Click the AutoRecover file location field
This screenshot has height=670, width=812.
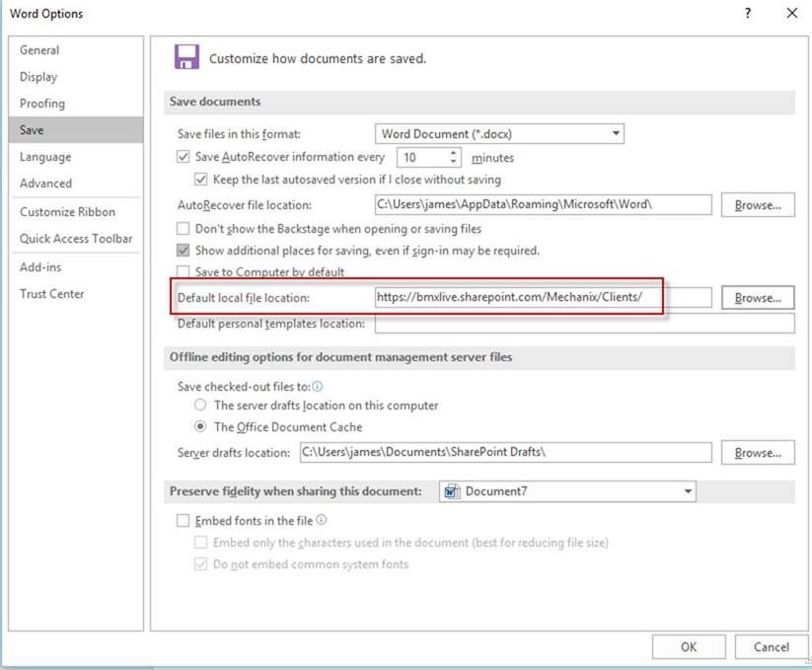click(544, 204)
